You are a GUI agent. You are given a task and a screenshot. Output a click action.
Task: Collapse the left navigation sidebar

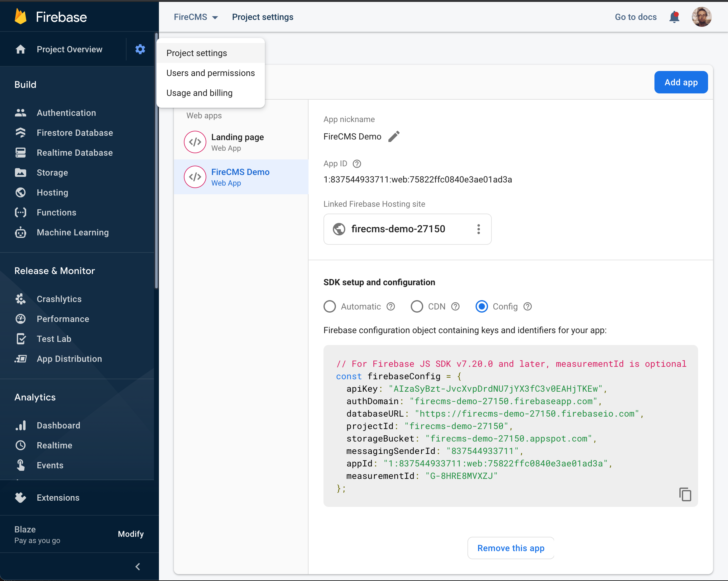(137, 566)
